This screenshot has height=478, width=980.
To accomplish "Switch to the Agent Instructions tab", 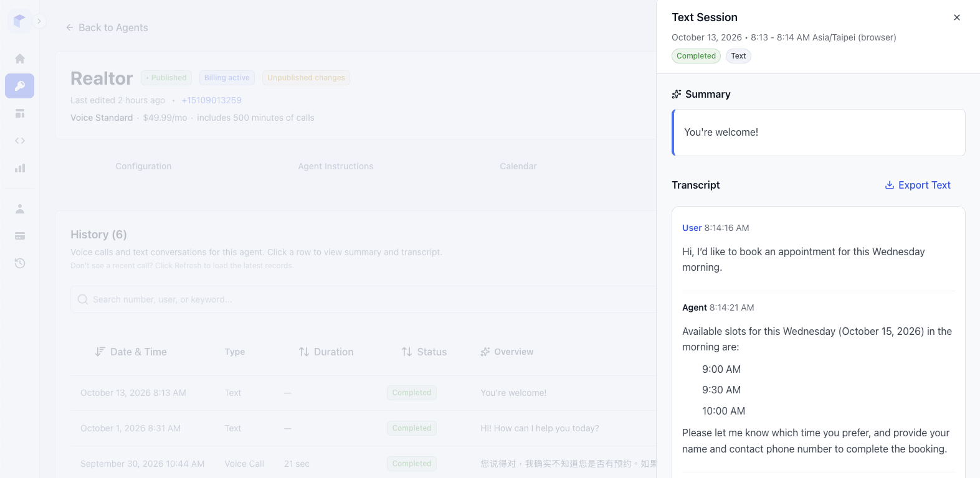I will [x=336, y=166].
